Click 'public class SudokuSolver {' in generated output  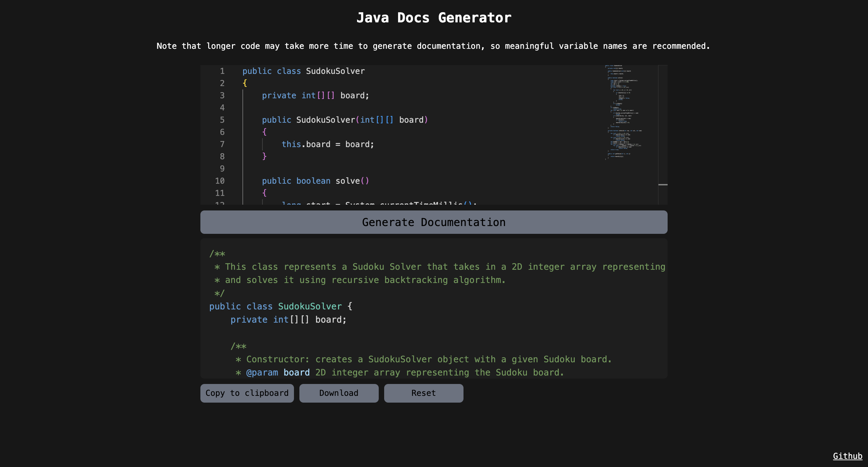coord(280,306)
